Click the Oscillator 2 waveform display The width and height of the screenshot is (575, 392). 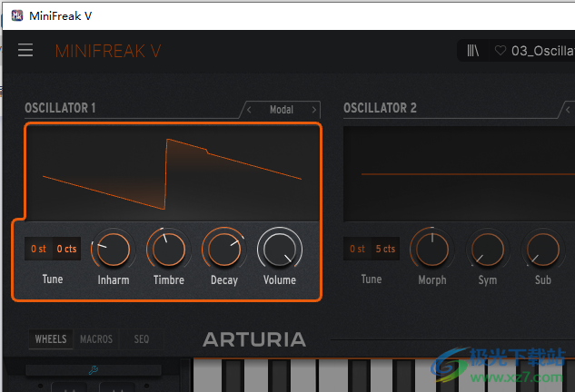459,174
